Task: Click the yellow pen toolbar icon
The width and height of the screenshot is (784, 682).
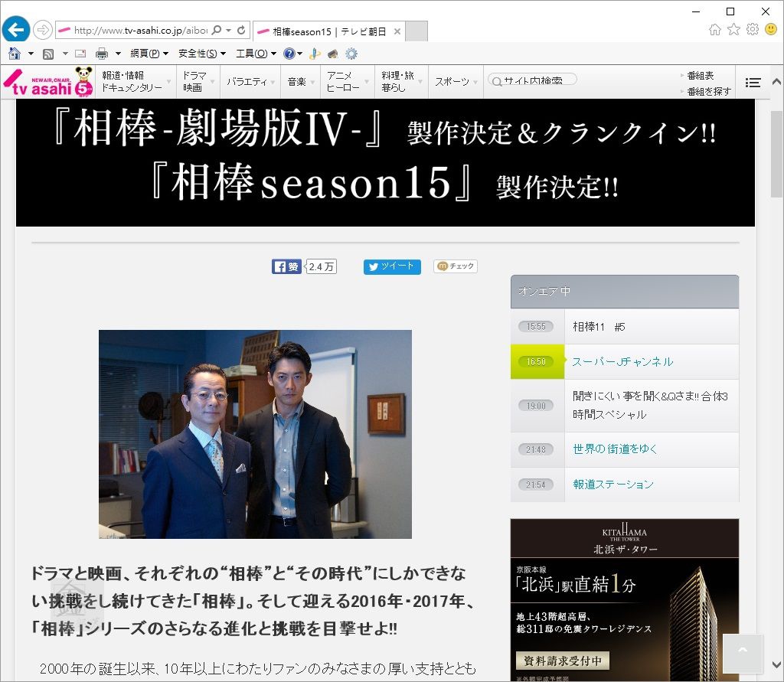Action: coord(315,54)
